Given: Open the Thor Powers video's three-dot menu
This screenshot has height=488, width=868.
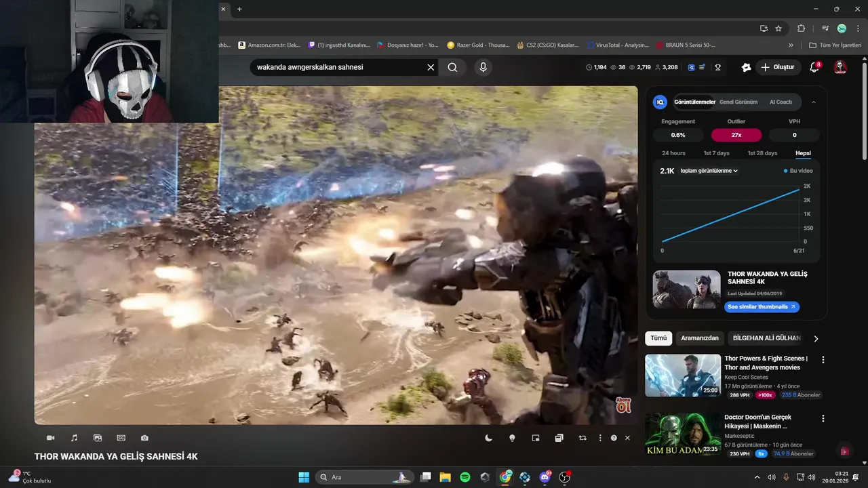Looking at the screenshot, I should click(x=823, y=360).
